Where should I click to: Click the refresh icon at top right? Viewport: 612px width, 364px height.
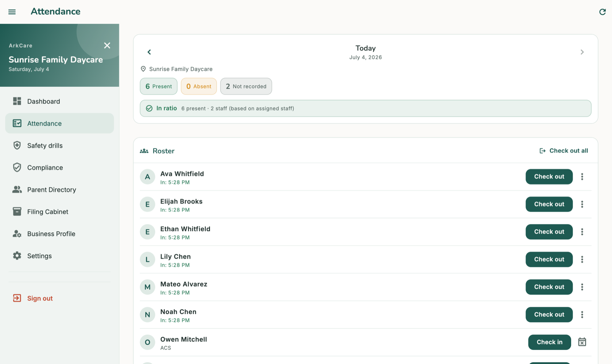coord(602,12)
